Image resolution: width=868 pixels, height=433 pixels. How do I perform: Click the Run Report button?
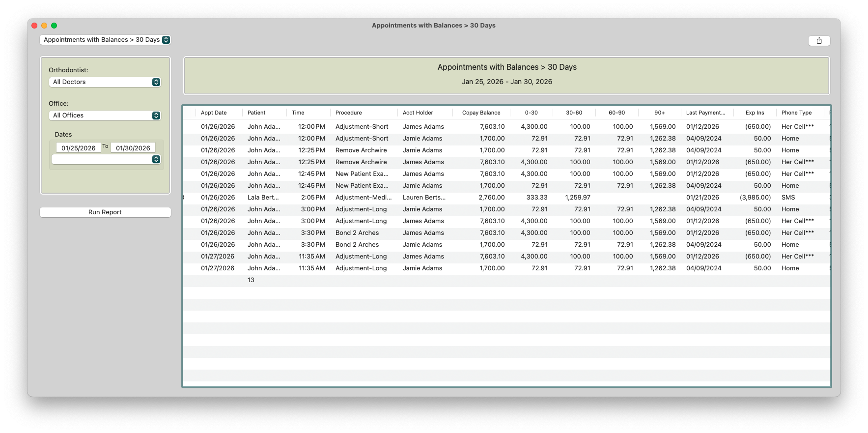tap(105, 212)
